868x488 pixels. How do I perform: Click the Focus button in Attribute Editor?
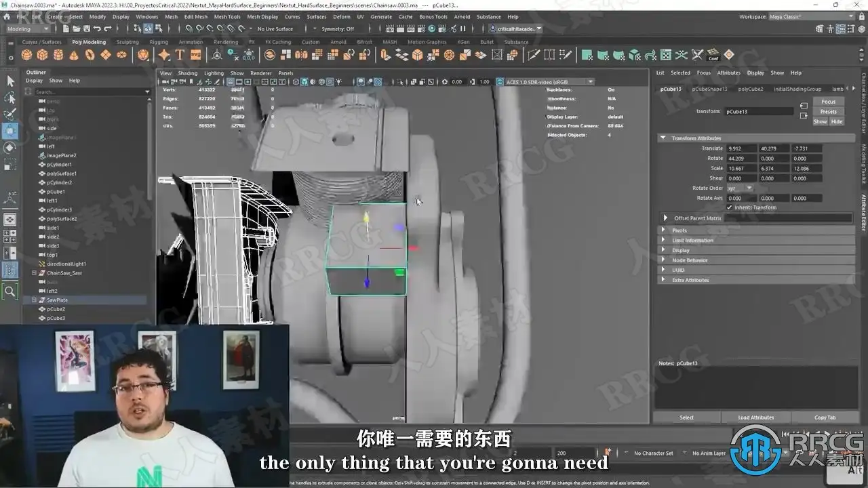pos(829,102)
